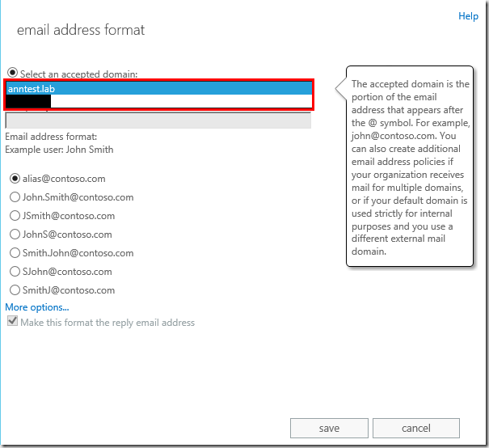Screen dimensions: 489x448
Task: Pick the blacked-out second domain entry
Action: (x=29, y=102)
